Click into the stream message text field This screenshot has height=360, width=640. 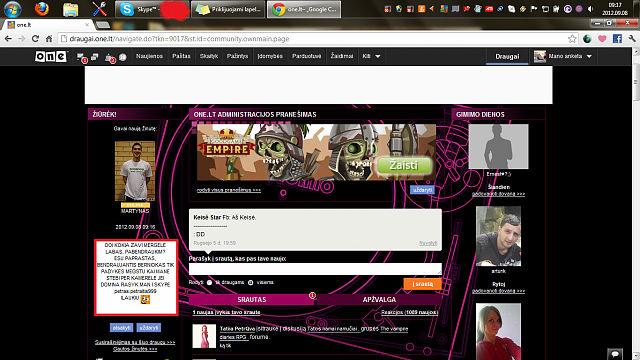(315, 269)
